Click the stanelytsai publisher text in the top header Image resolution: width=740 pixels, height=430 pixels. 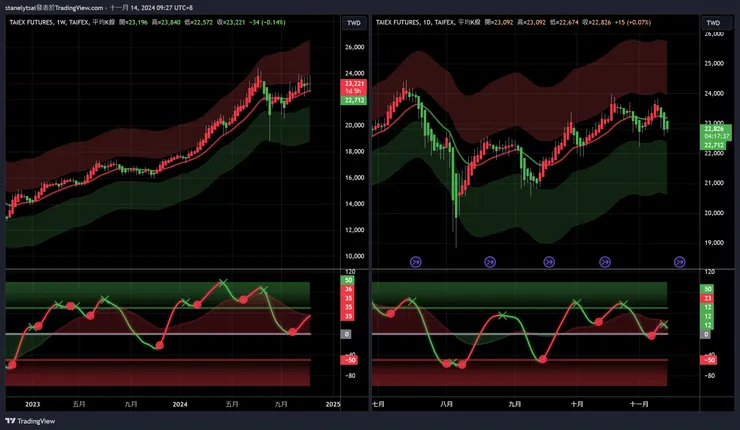click(19, 8)
